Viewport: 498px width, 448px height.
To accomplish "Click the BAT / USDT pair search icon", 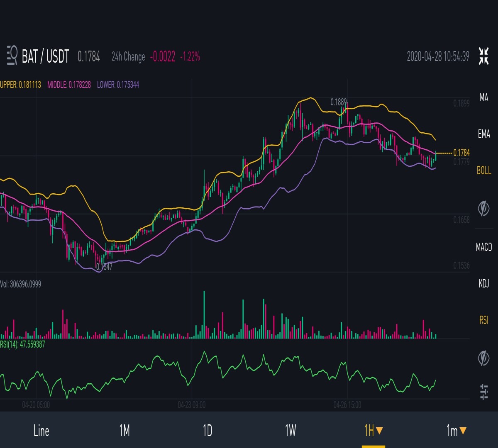I will click(x=12, y=56).
